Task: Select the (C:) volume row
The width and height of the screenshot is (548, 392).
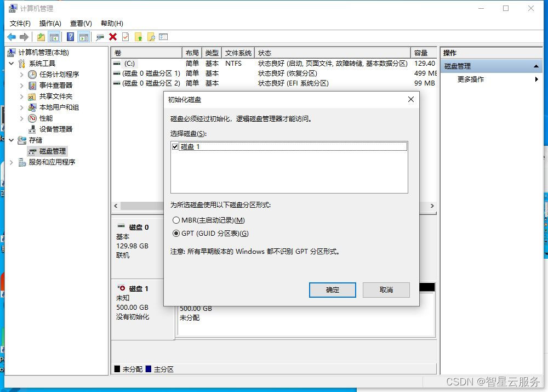Action: [275, 63]
